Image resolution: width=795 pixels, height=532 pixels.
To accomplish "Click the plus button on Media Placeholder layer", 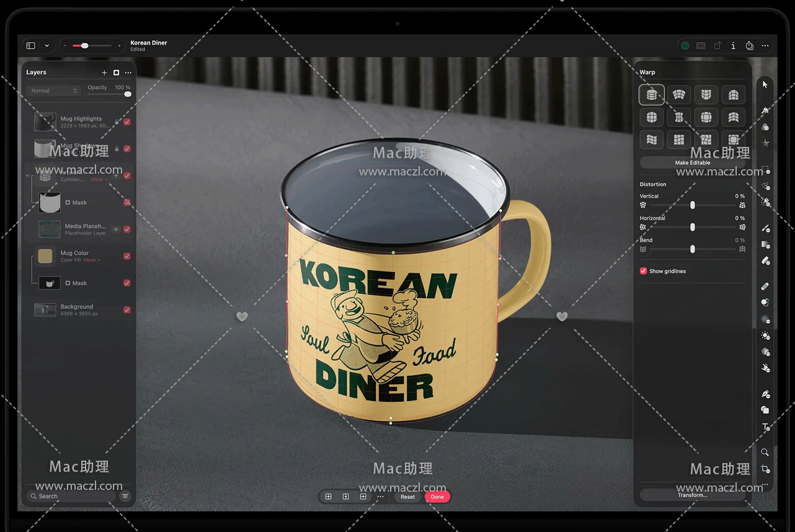I will [116, 229].
